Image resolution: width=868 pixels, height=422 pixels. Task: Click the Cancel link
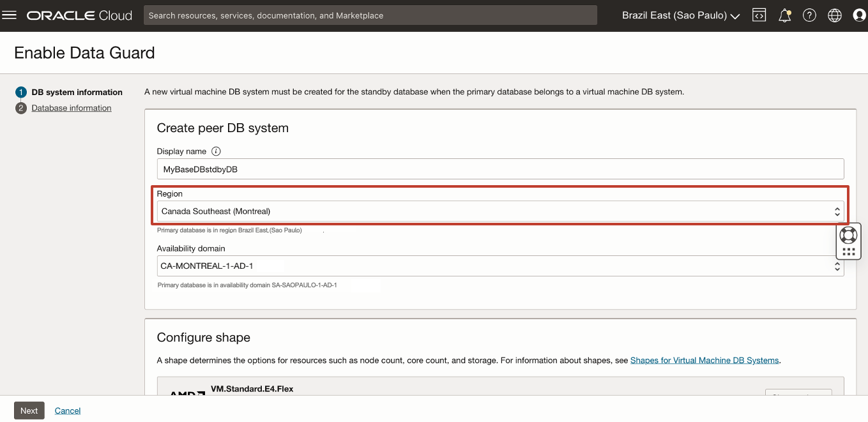tap(67, 411)
